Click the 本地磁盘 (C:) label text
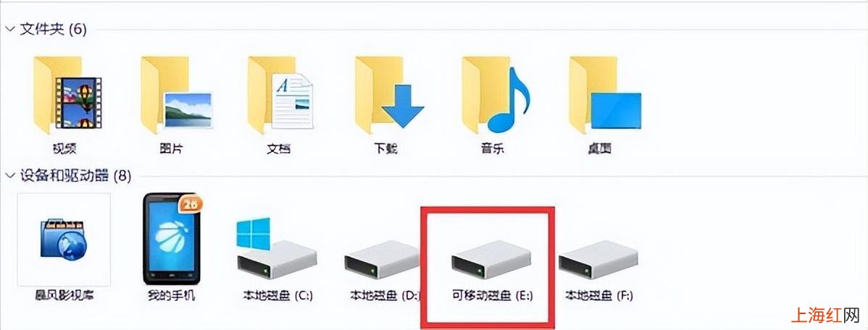 tap(278, 296)
